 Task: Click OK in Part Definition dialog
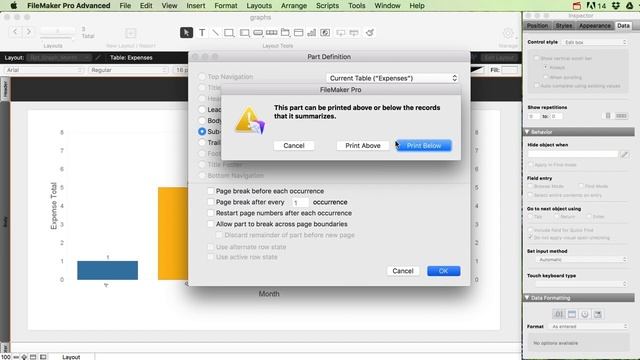[x=444, y=271]
